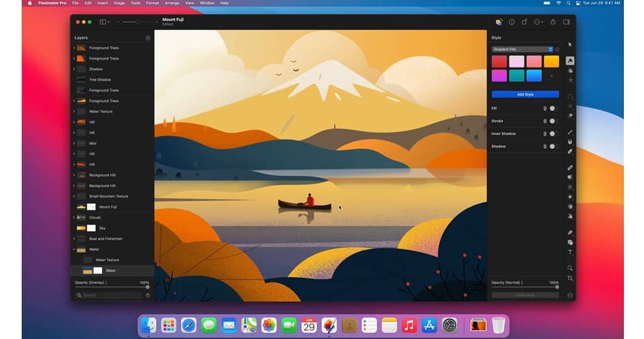Toggle the Fill style switch

point(553,108)
